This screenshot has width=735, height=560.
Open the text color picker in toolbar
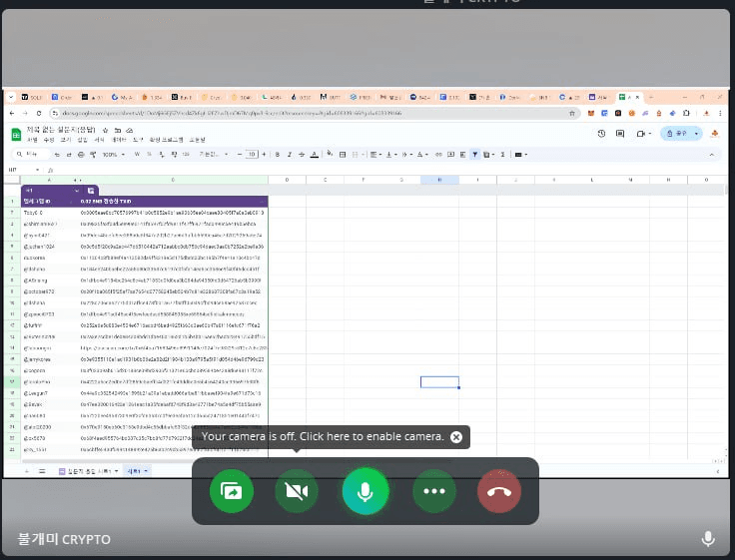pyautogui.click(x=313, y=155)
